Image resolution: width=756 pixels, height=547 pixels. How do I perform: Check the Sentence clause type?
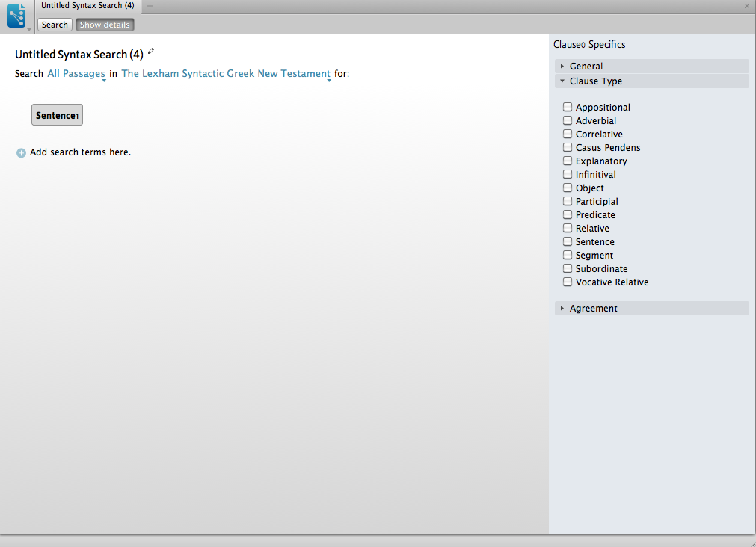tap(568, 242)
